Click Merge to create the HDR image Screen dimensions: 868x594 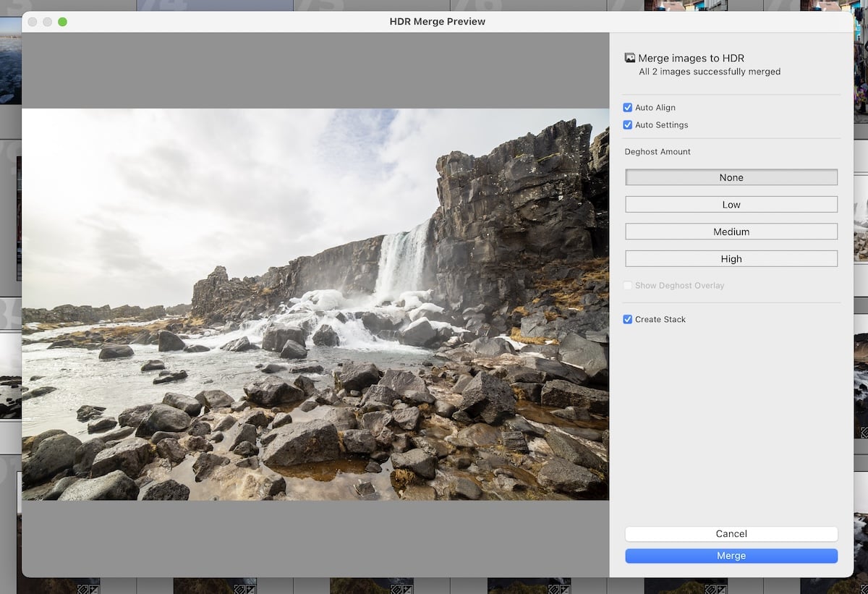pos(731,556)
